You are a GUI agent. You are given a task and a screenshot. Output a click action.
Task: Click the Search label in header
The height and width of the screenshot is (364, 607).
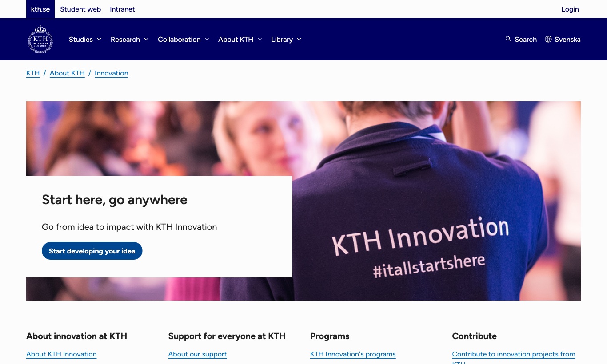[526, 39]
